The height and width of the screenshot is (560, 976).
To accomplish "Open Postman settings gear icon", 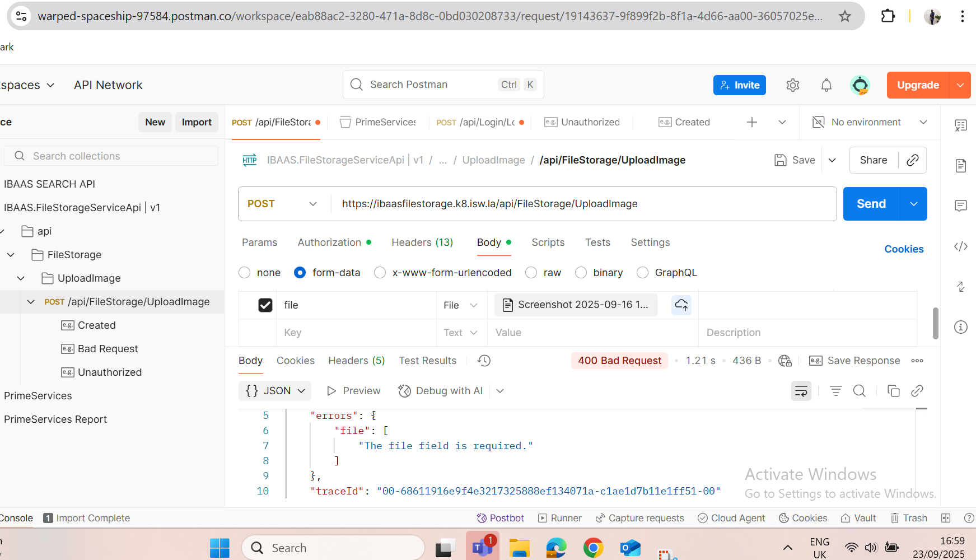I will click(792, 85).
